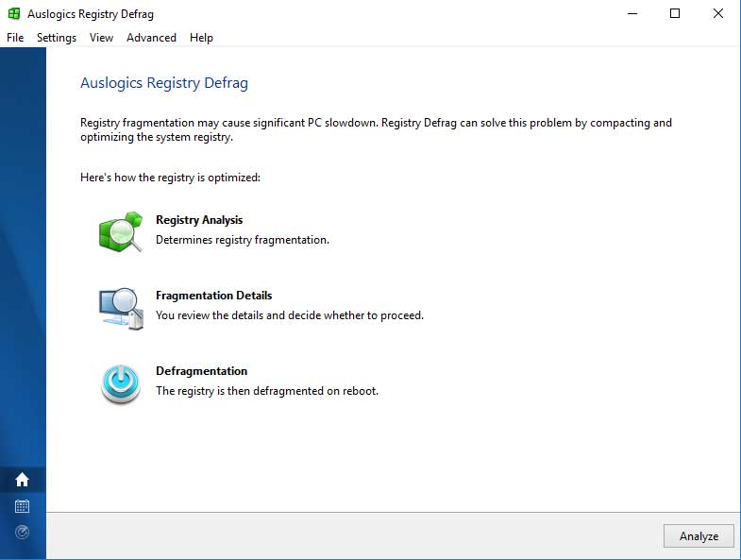Open the Help menu
The height and width of the screenshot is (560, 741).
[x=201, y=38]
